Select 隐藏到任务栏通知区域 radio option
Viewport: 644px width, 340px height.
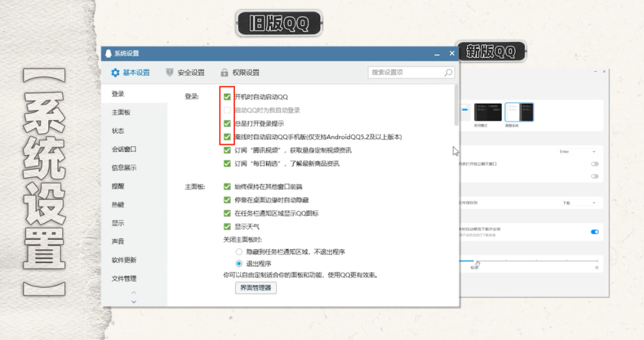click(239, 252)
